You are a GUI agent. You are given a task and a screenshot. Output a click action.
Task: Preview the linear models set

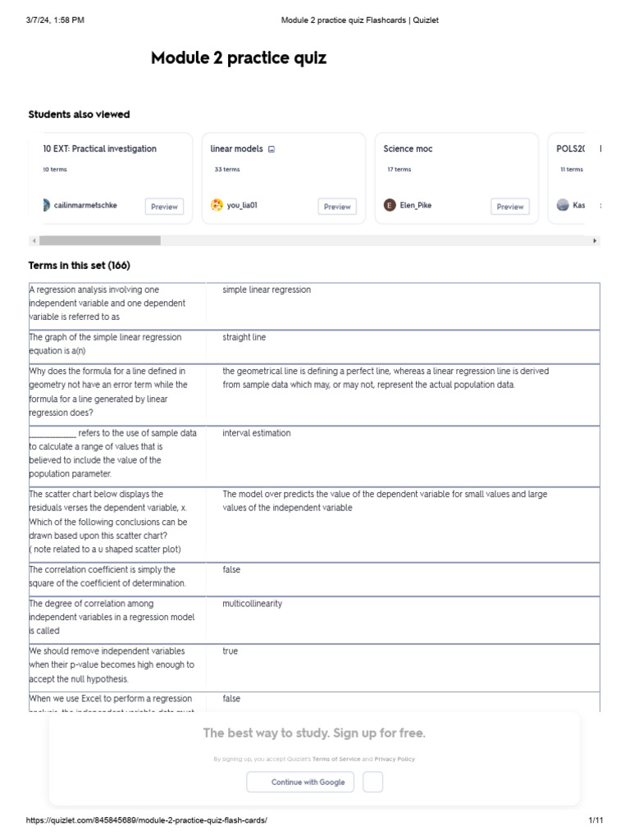[x=337, y=207]
